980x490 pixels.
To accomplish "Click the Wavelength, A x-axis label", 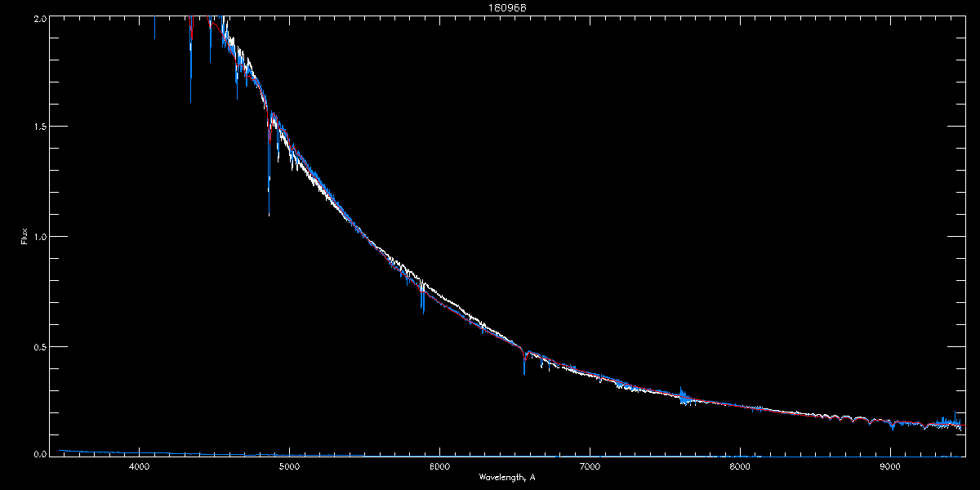I will 506,478.
